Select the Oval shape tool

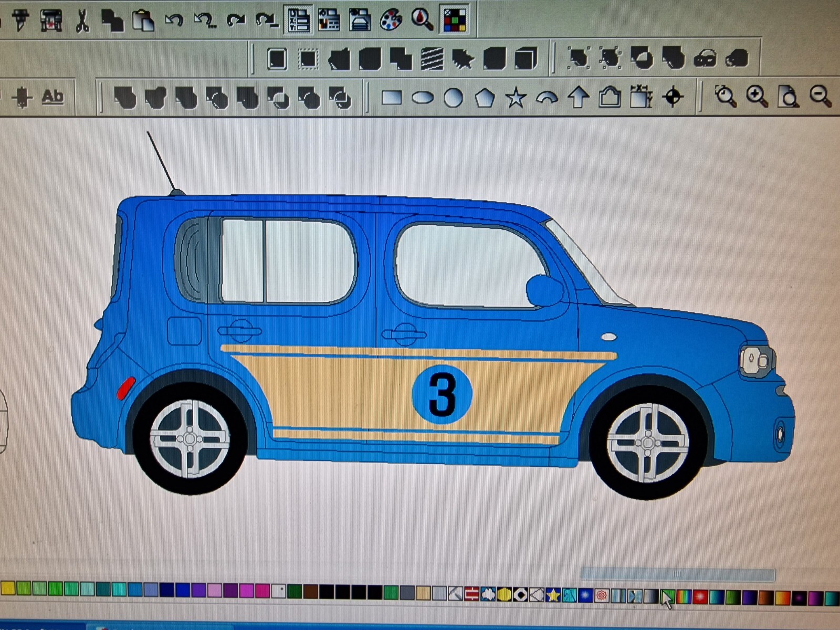422,97
